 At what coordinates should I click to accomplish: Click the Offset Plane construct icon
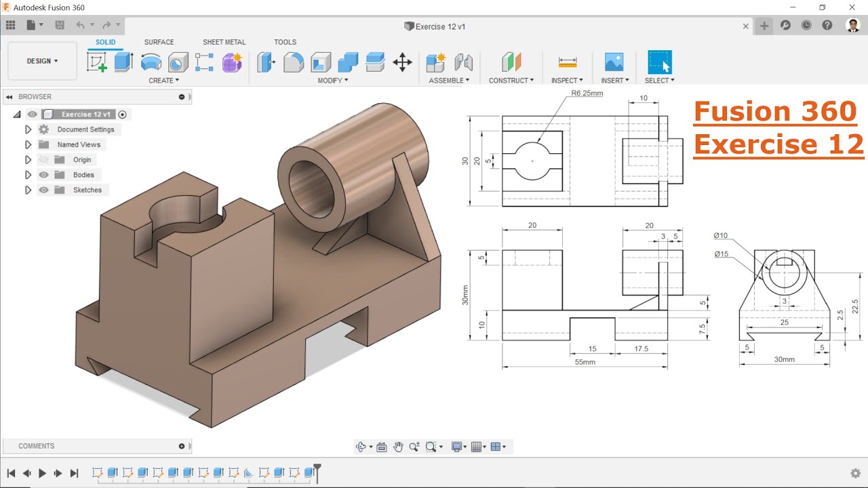tap(511, 62)
